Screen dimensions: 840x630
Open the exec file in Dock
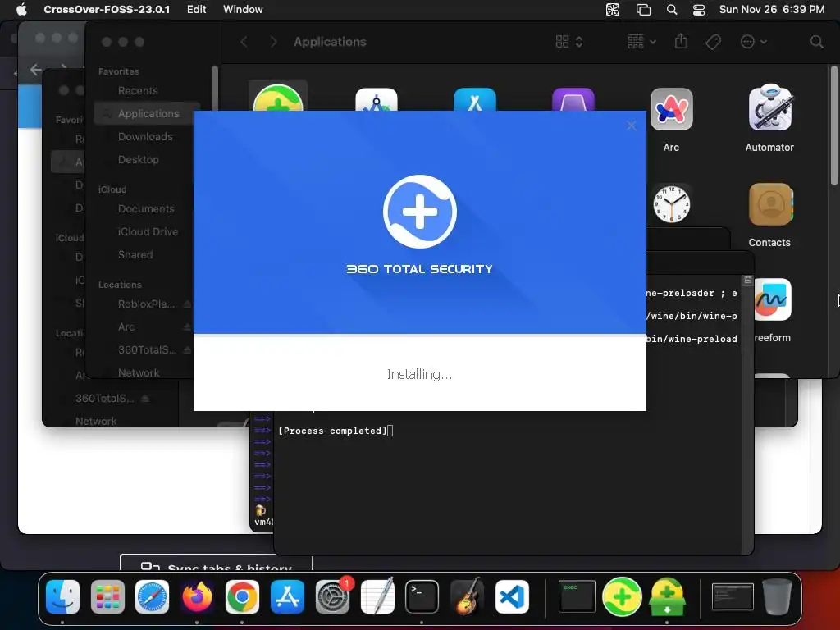pos(577,596)
